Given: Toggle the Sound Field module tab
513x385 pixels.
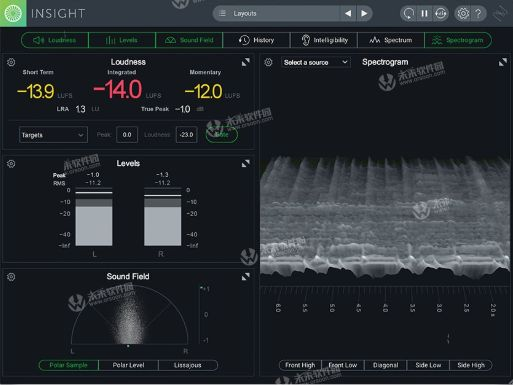Looking at the screenshot, I should pyautogui.click(x=189, y=40).
